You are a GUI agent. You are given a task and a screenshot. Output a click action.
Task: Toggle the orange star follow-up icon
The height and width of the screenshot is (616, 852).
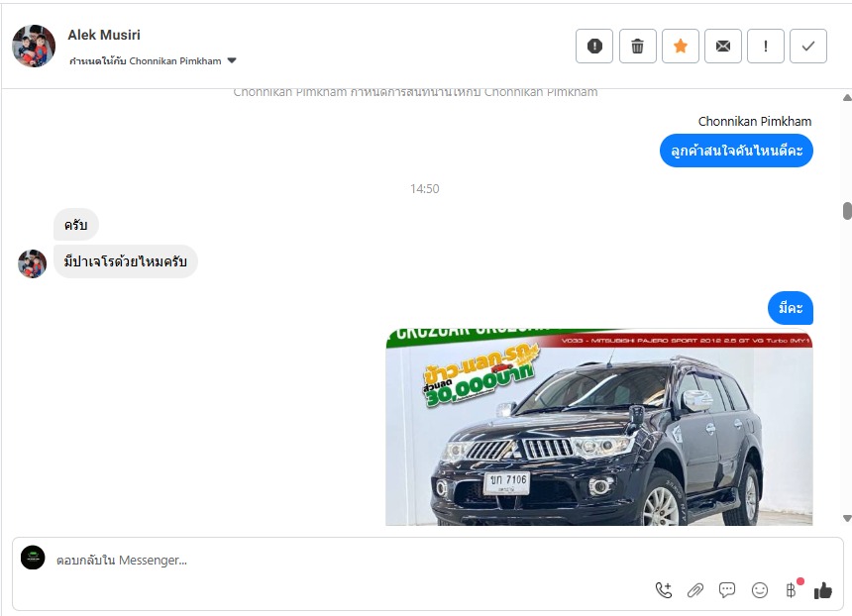(681, 47)
